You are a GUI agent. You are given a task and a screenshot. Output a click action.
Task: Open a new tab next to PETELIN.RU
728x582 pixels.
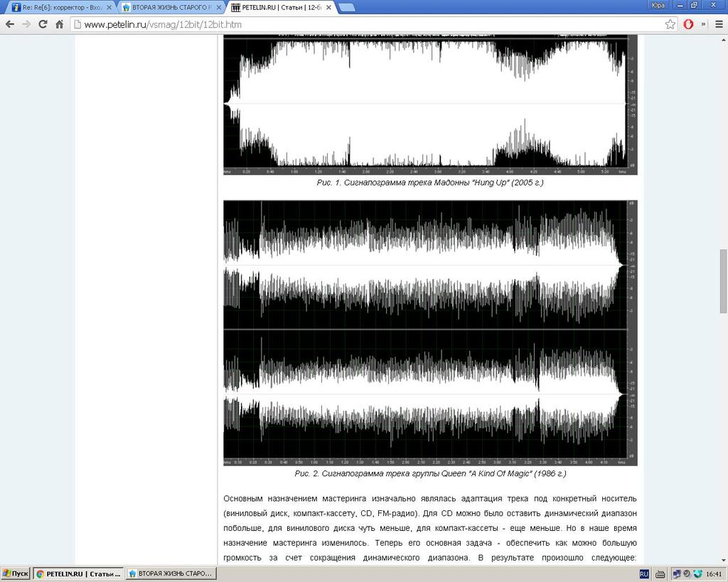click(347, 7)
